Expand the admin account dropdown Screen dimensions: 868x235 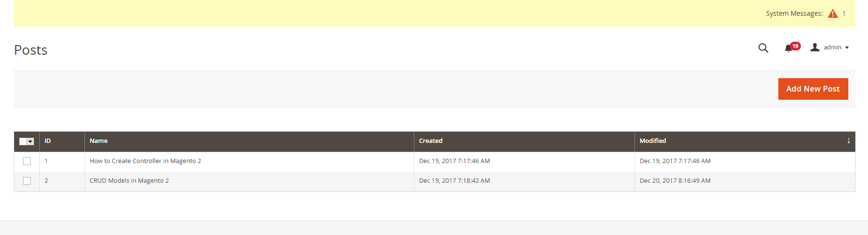[847, 47]
